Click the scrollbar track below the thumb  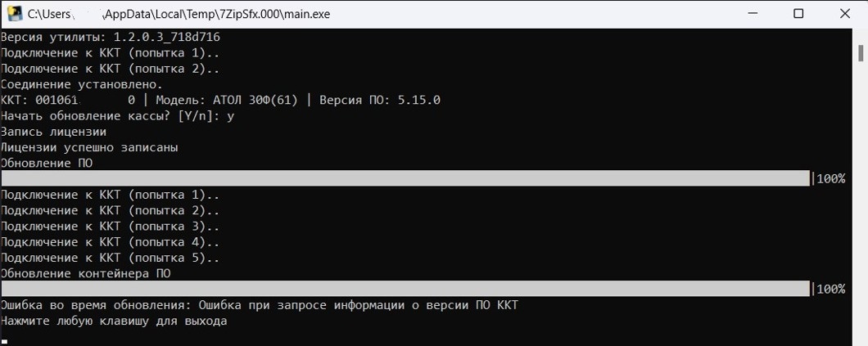click(861, 204)
